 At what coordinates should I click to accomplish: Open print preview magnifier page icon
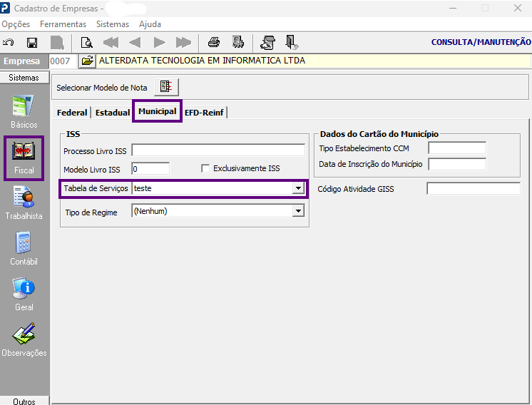tap(86, 43)
